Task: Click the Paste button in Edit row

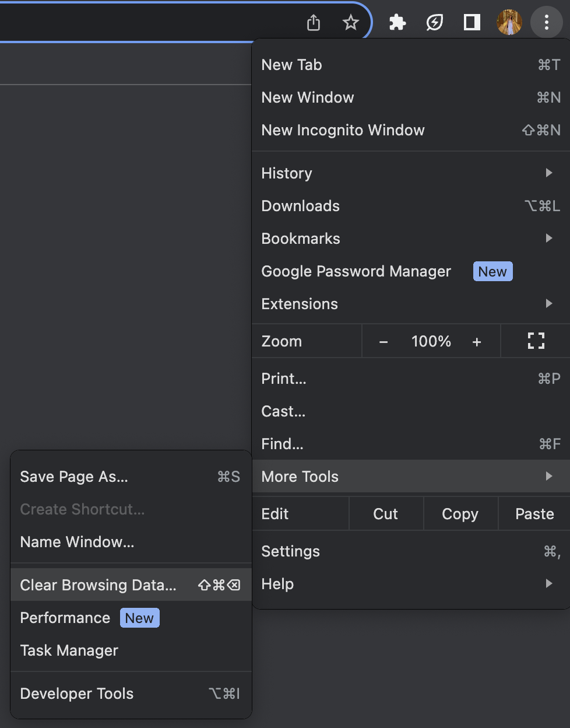Action: [x=534, y=514]
